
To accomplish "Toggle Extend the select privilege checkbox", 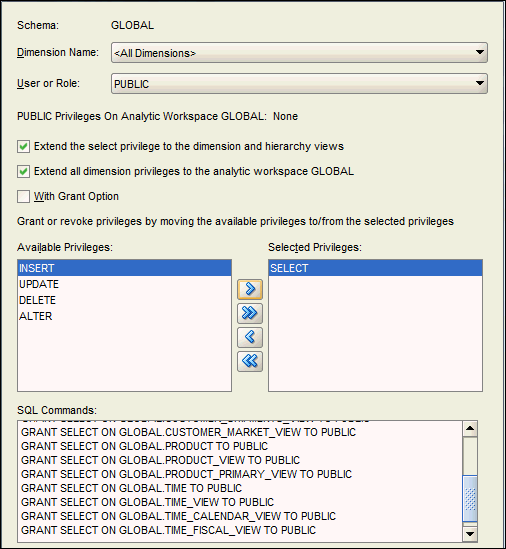I will tap(23, 146).
